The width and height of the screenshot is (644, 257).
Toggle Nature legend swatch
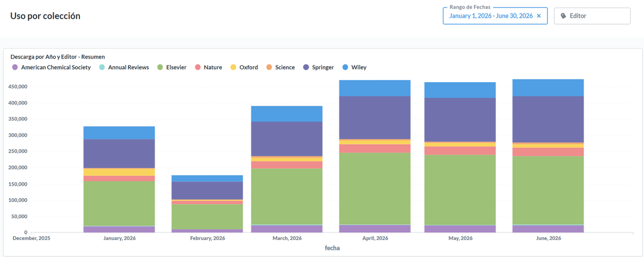pyautogui.click(x=197, y=68)
